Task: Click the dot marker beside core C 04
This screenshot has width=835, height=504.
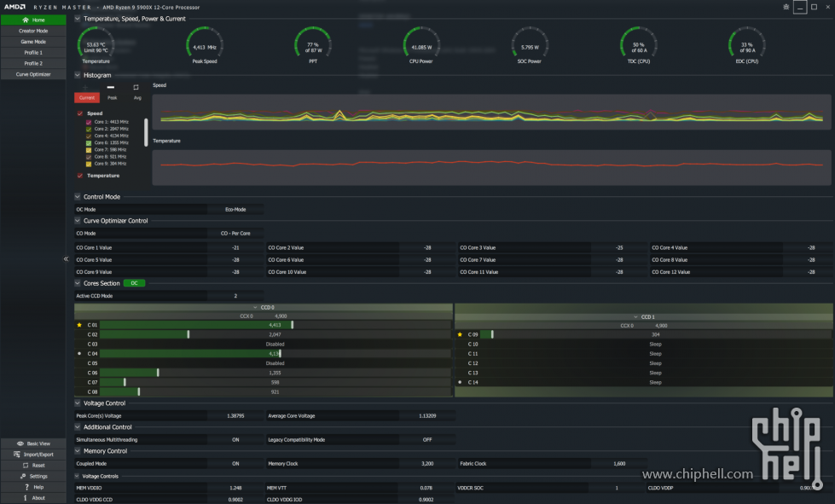Action: pos(79,353)
